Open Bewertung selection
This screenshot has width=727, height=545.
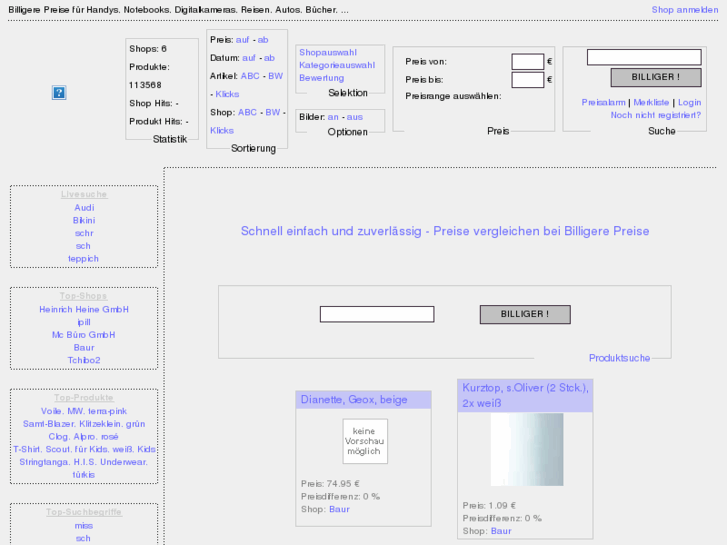coord(321,78)
